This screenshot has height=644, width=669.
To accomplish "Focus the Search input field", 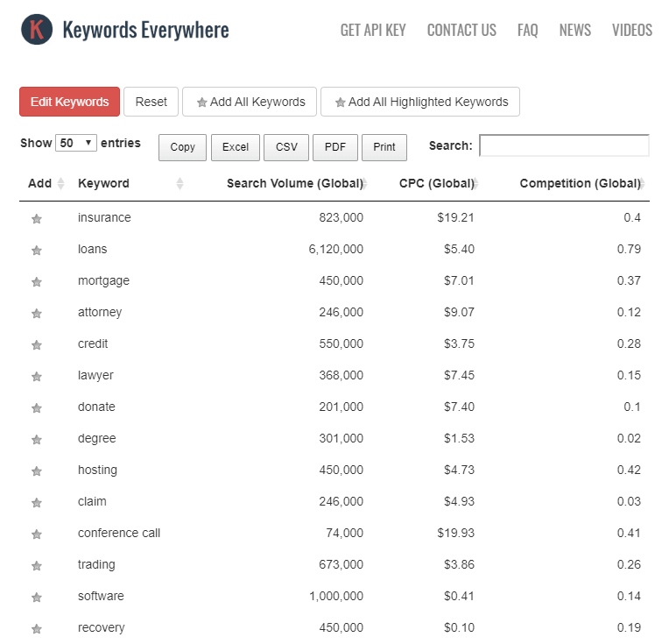I will coord(564,145).
